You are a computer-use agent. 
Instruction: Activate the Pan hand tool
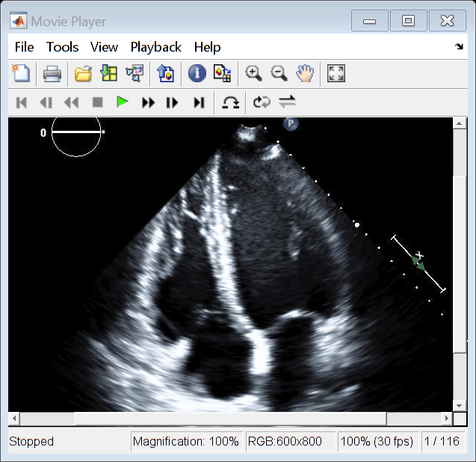click(x=305, y=73)
